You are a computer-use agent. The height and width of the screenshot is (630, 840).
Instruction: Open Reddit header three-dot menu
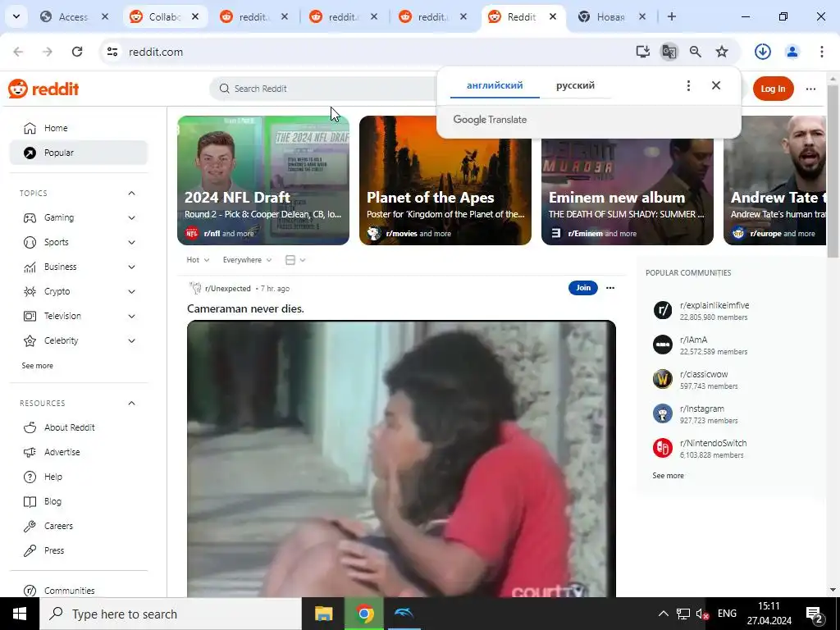(x=811, y=89)
